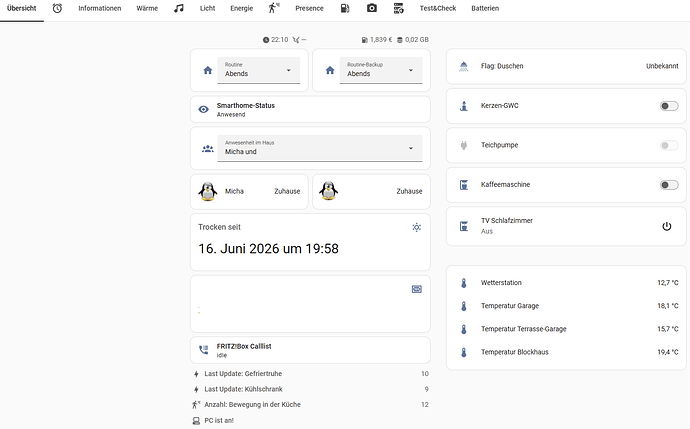Click the thermometer icon of Temperatur Garage
690x429 pixels.
coord(464,306)
